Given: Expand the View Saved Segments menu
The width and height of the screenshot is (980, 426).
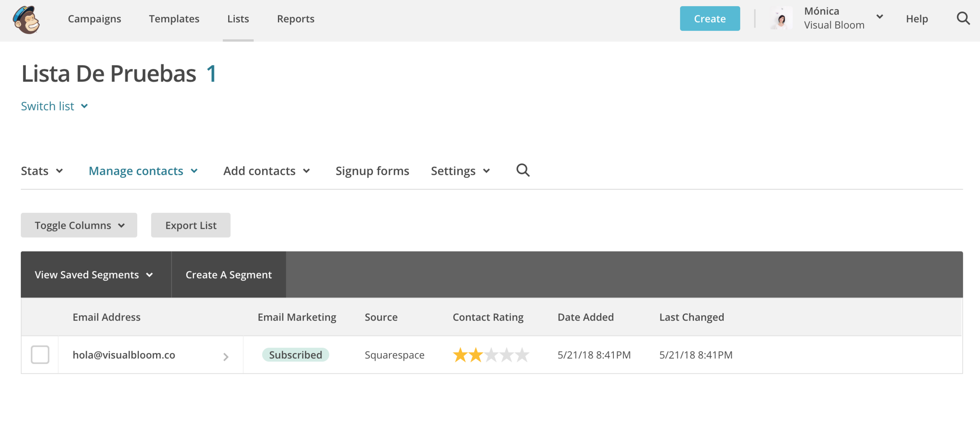Looking at the screenshot, I should click(x=94, y=275).
